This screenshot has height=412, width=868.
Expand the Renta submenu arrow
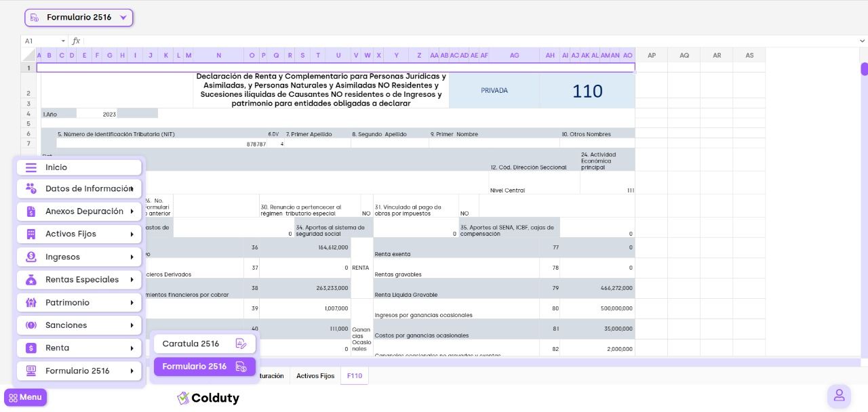pos(132,348)
